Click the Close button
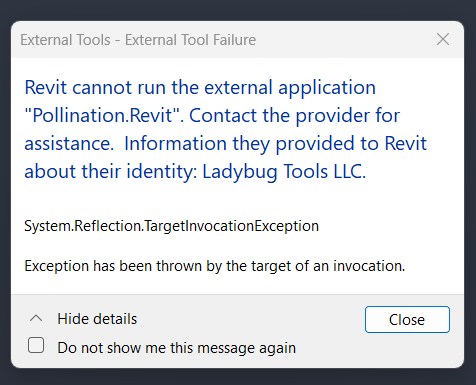476x385 pixels. coord(407,319)
